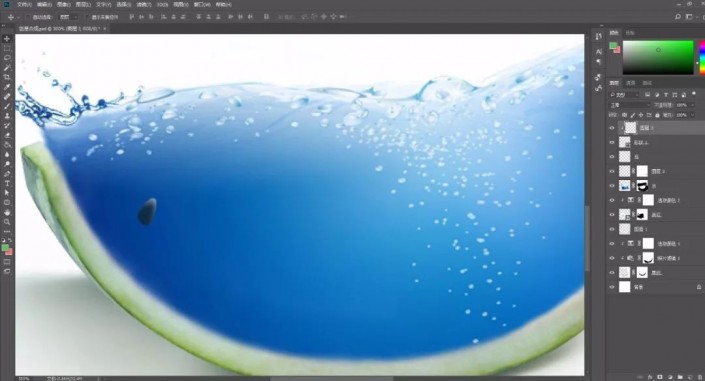Click the toolbar foreground green color swatch
The width and height of the screenshot is (705, 381).
pos(5,248)
